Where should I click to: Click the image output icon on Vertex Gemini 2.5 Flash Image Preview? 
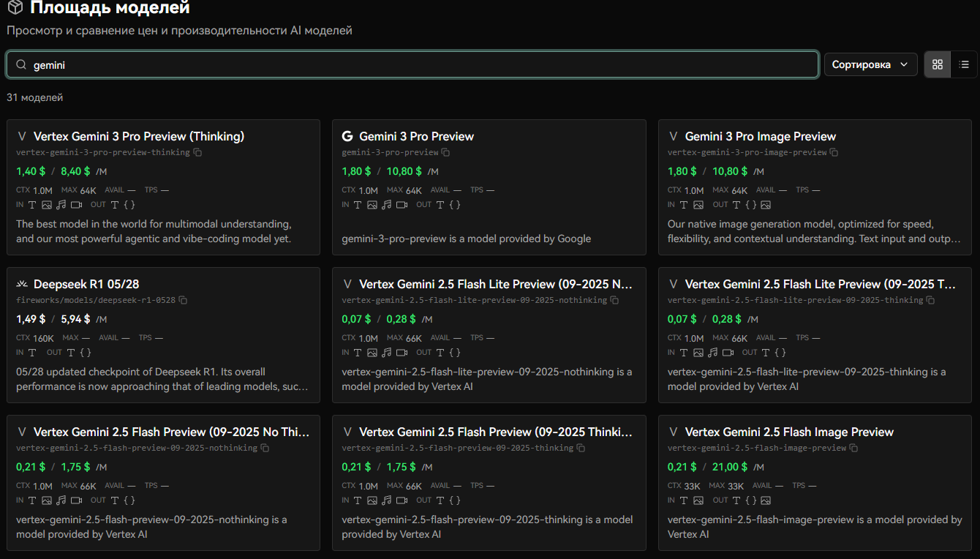tap(766, 500)
